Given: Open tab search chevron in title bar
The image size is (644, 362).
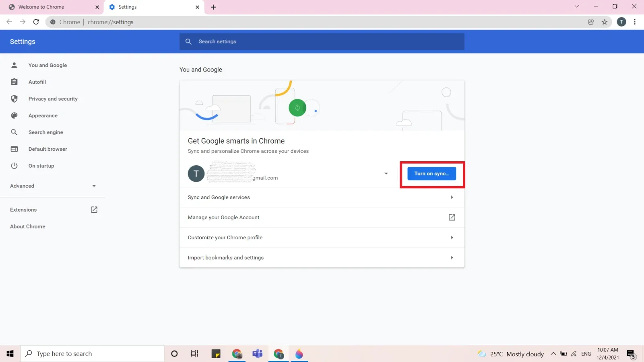Looking at the screenshot, I should pyautogui.click(x=576, y=6).
